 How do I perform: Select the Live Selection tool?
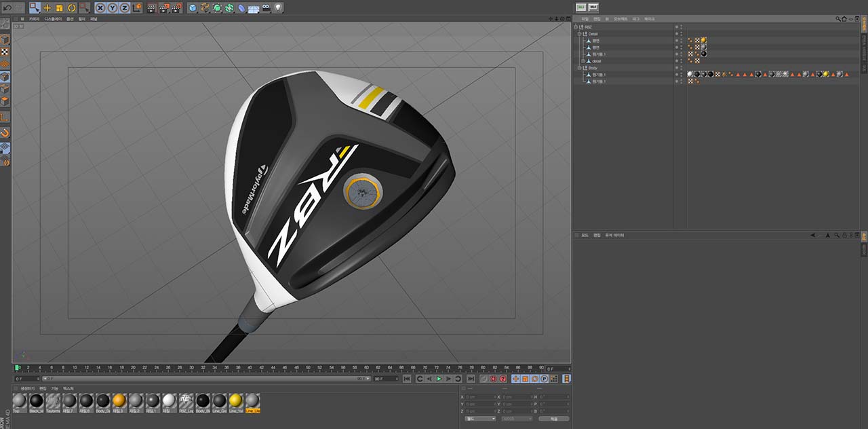(35, 7)
